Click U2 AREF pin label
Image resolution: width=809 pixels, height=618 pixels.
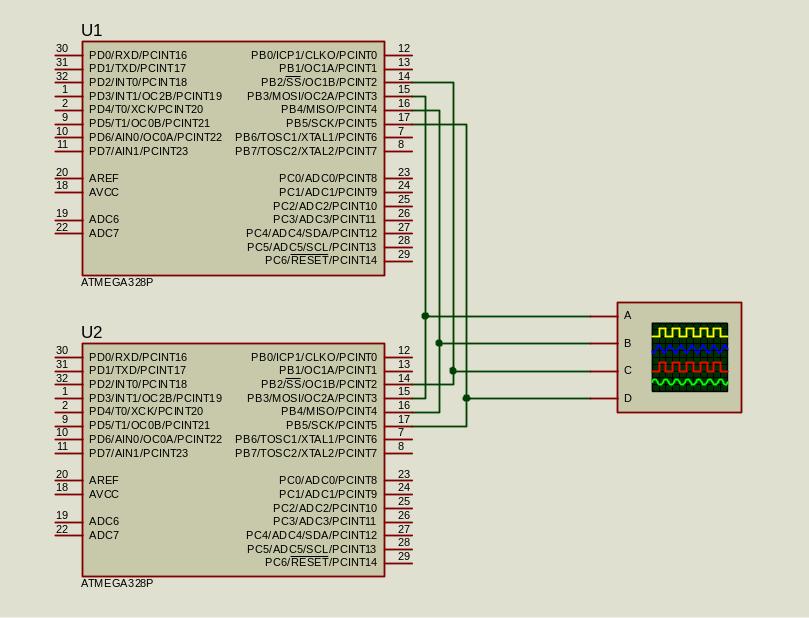coord(104,480)
